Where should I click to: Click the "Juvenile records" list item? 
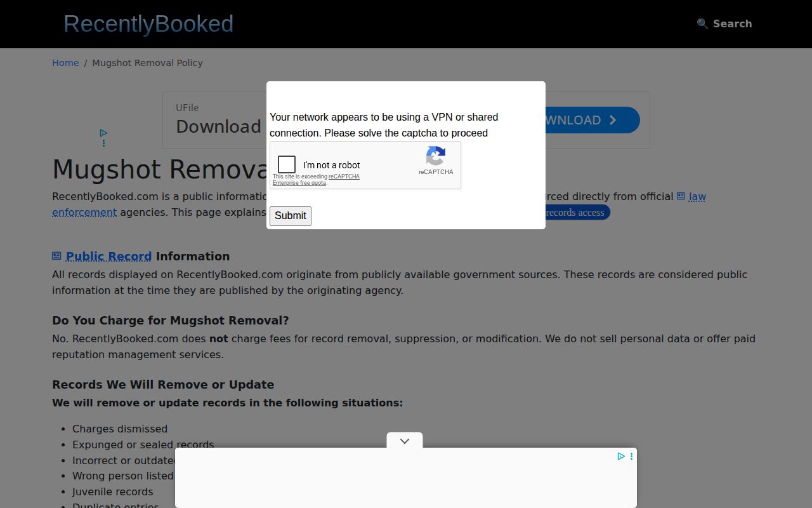[112, 491]
